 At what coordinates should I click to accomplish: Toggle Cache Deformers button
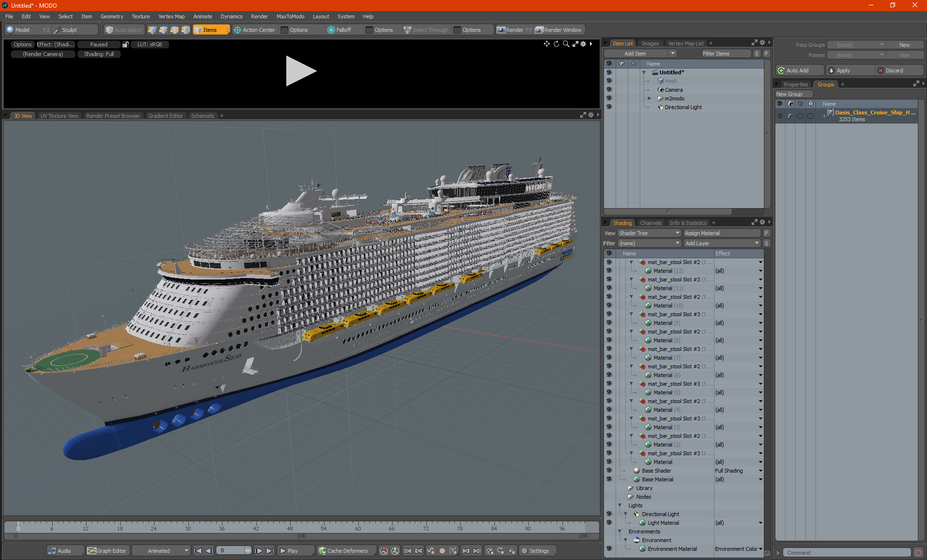[x=346, y=551]
